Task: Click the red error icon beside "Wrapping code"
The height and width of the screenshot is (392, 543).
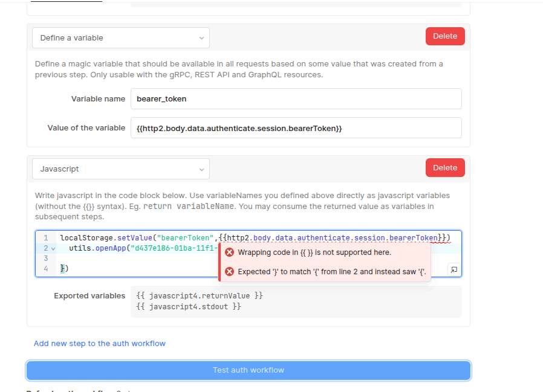Action: [x=229, y=252]
